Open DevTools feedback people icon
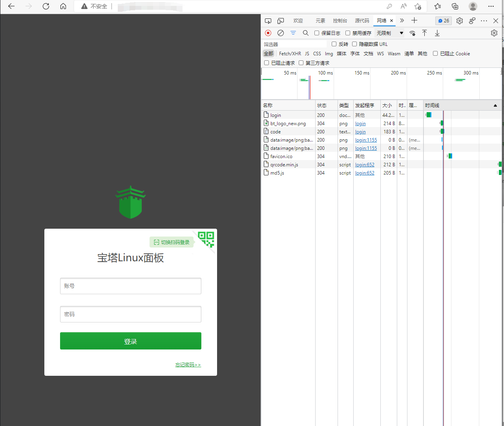 click(x=472, y=21)
